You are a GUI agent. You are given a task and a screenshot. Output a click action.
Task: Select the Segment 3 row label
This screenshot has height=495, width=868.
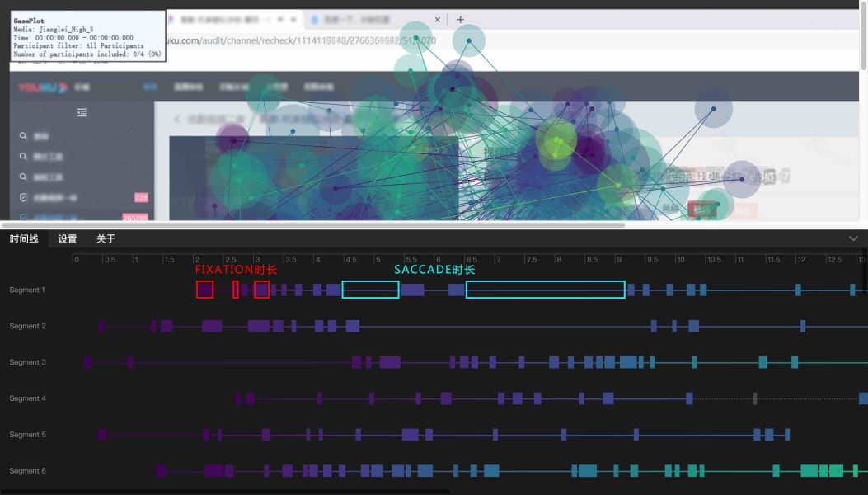pyautogui.click(x=28, y=362)
